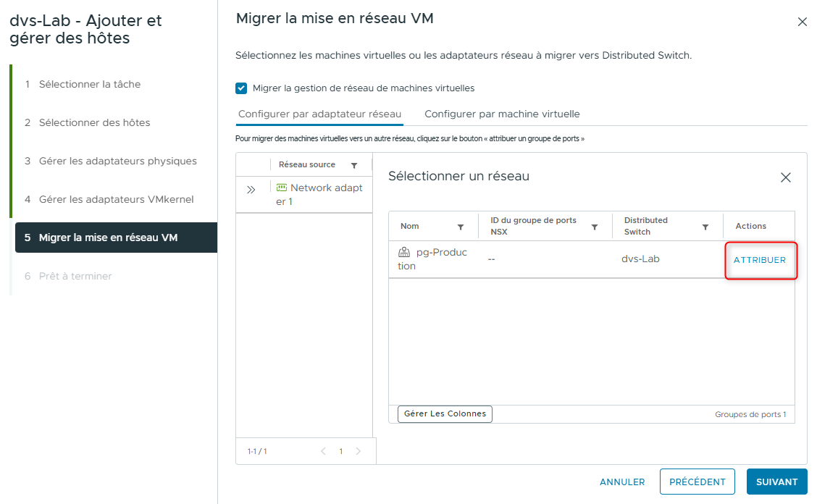Screen dimensions: 817x504
Task: Click the next page arrow in pagination
Action: (359, 450)
